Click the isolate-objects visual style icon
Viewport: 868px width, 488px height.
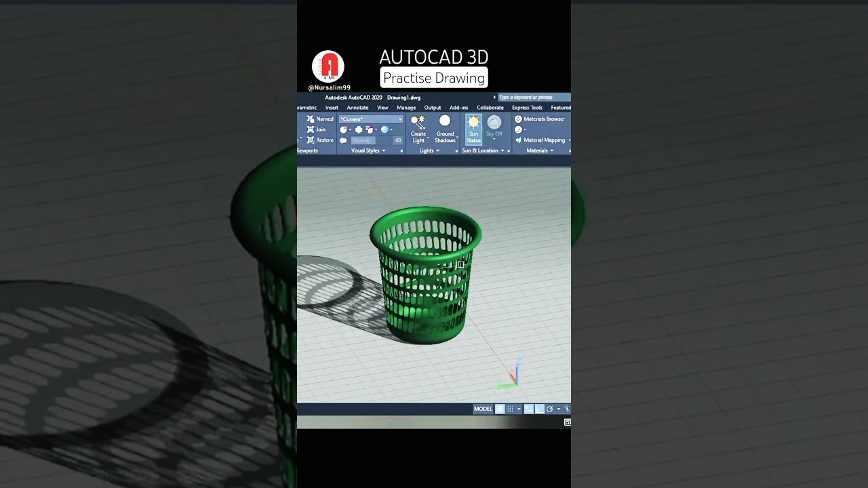coord(370,129)
